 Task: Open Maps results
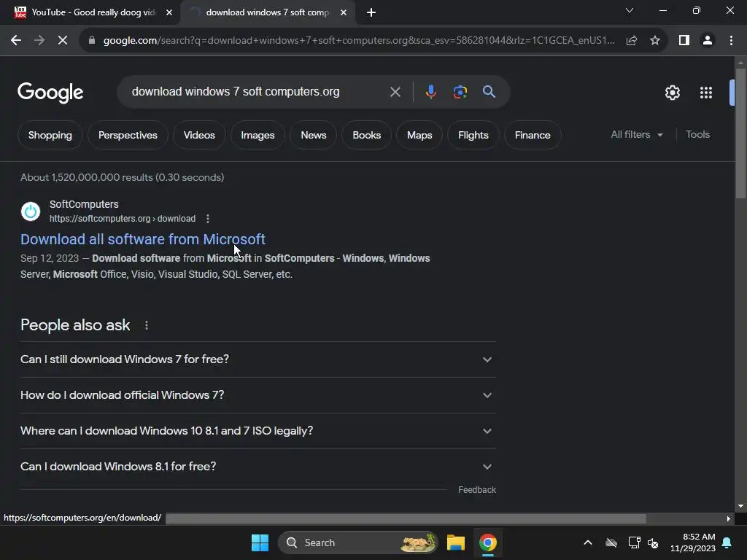(x=419, y=135)
